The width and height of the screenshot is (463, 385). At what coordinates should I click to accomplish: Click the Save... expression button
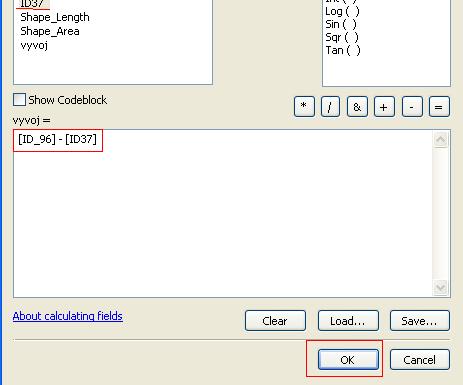pyautogui.click(x=420, y=321)
